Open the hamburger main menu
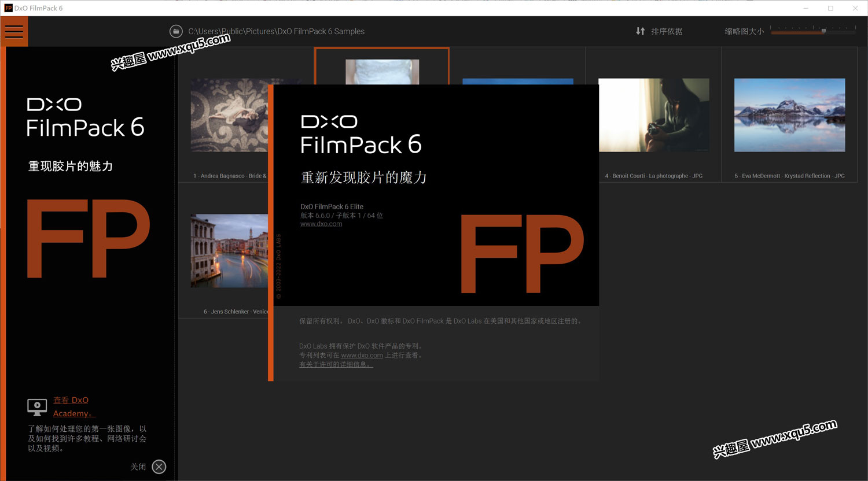Viewport: 868px width, 481px height. point(14,31)
